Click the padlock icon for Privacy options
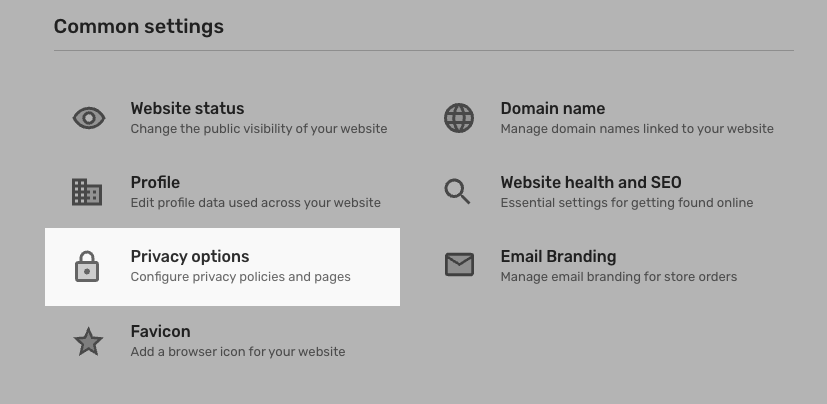The image size is (827, 404). pos(87,266)
